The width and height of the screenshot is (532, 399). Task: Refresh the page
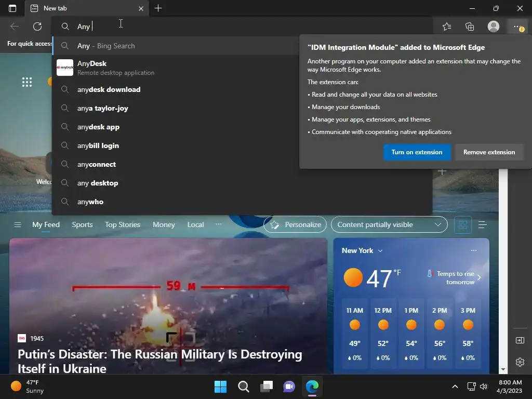point(37,26)
